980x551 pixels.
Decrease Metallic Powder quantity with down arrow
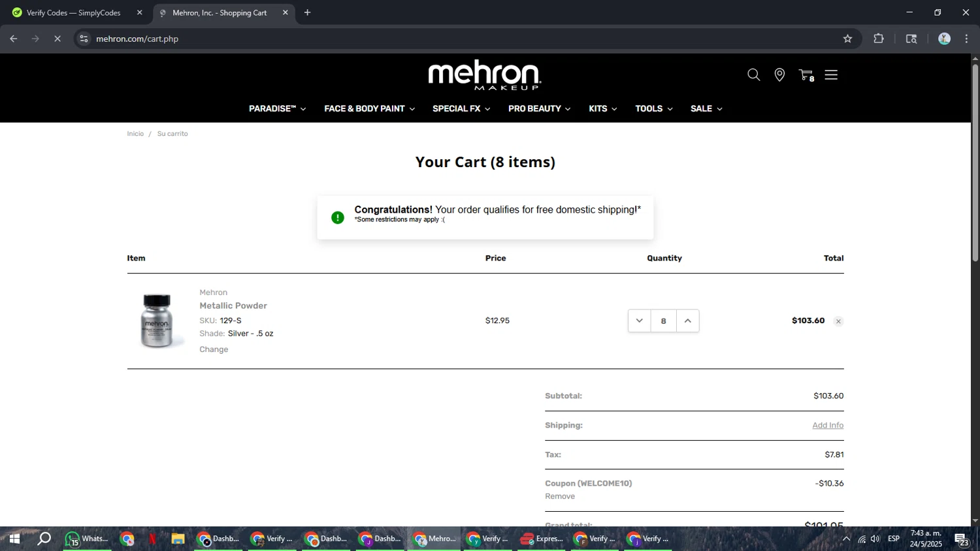(x=640, y=321)
